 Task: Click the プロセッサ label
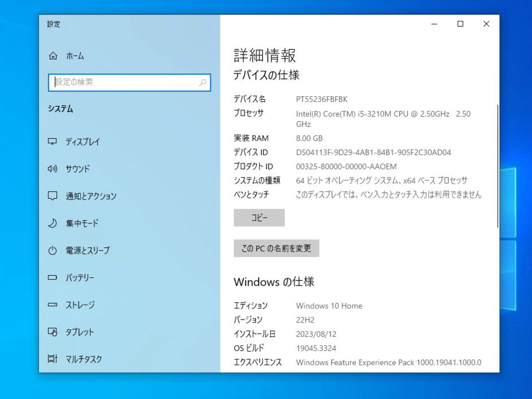coord(249,113)
